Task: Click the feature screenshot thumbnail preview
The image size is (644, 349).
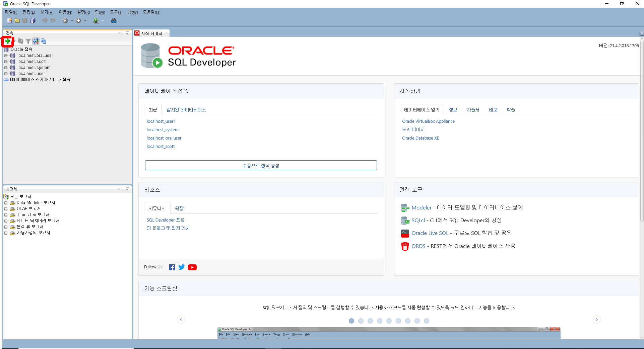Action: [389, 333]
